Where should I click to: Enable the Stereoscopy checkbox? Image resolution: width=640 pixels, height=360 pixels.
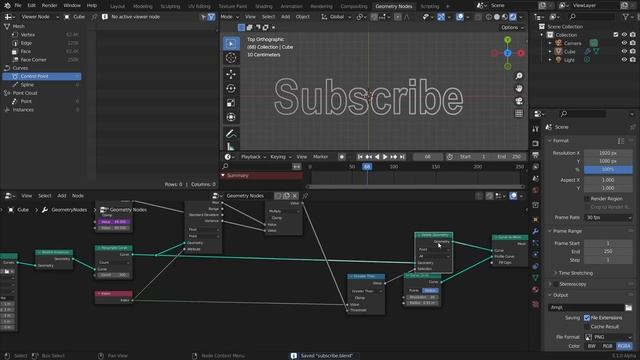(x=556, y=284)
